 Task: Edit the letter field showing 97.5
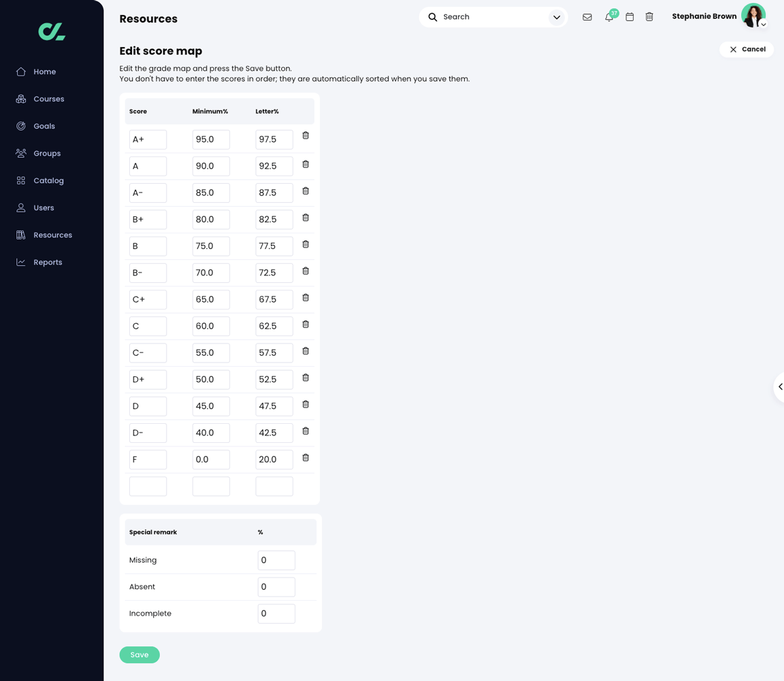[274, 139]
